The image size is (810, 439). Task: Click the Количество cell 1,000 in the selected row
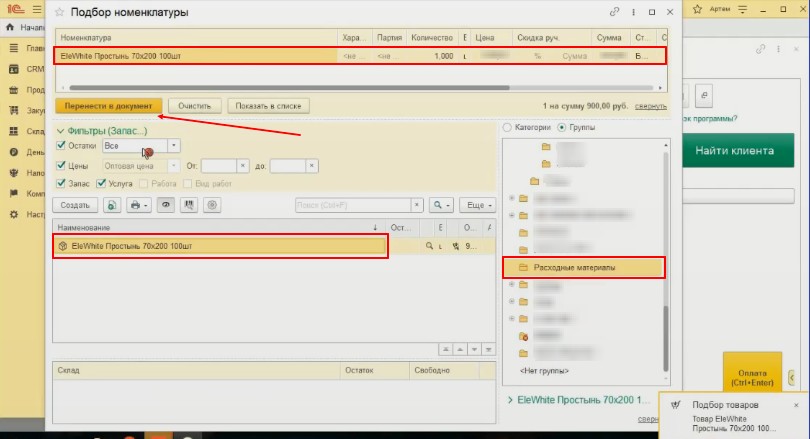point(431,56)
